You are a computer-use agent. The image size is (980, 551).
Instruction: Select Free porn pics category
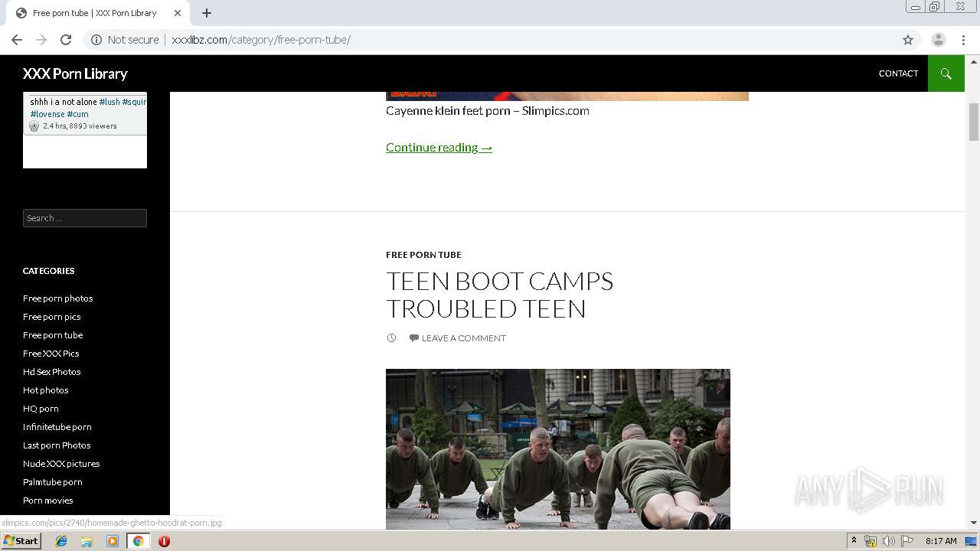coord(51,317)
